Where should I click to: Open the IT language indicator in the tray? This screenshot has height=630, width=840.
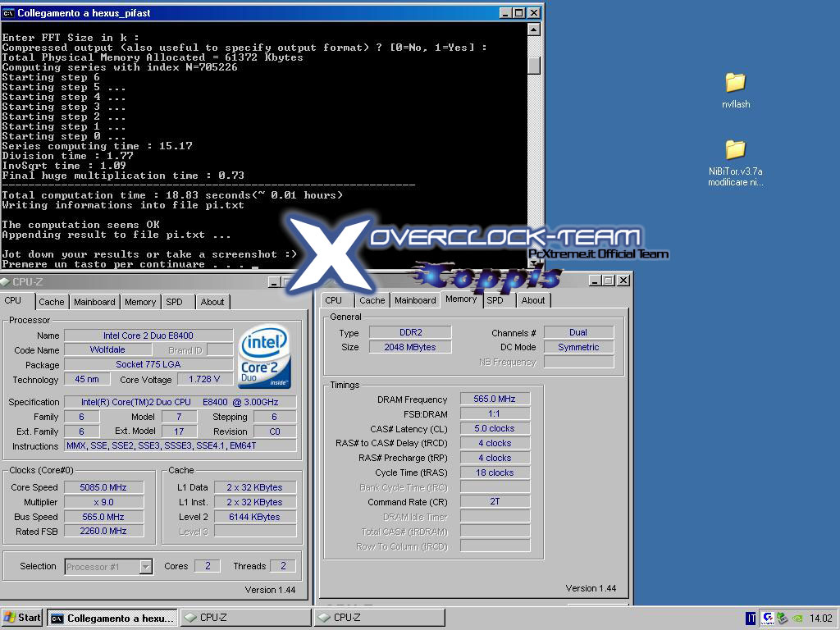(x=751, y=619)
